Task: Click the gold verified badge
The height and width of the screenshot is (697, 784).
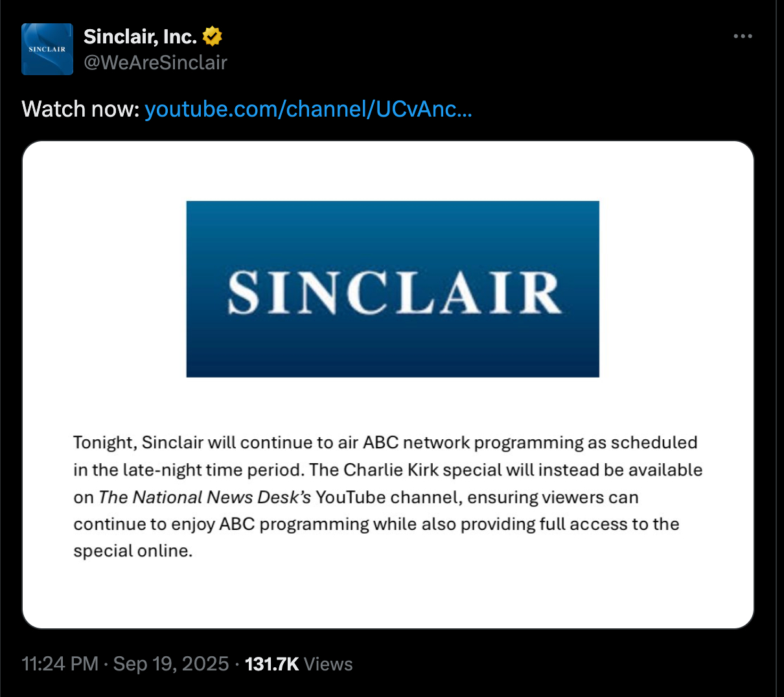Action: 213,36
